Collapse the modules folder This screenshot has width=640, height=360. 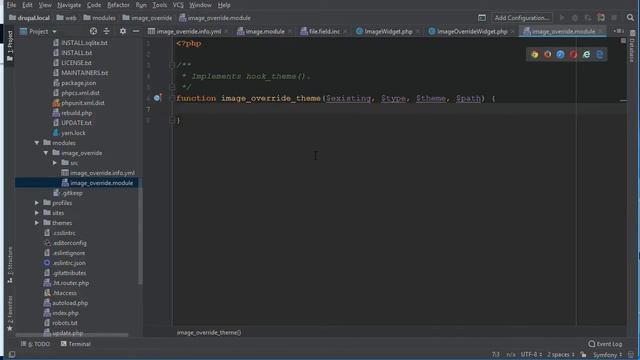(37, 143)
